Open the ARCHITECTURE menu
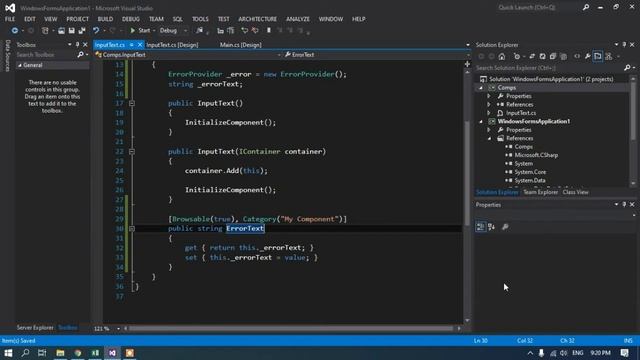The height and width of the screenshot is (360, 640). click(x=258, y=19)
